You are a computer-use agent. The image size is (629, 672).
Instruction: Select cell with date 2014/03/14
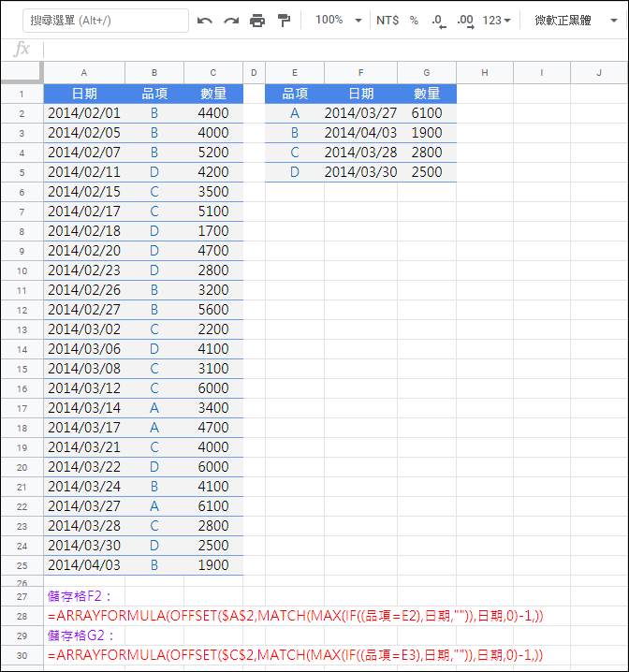(84, 408)
